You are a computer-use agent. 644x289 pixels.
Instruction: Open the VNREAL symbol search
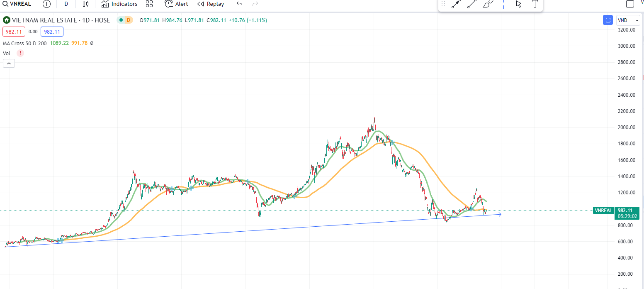[x=17, y=4]
